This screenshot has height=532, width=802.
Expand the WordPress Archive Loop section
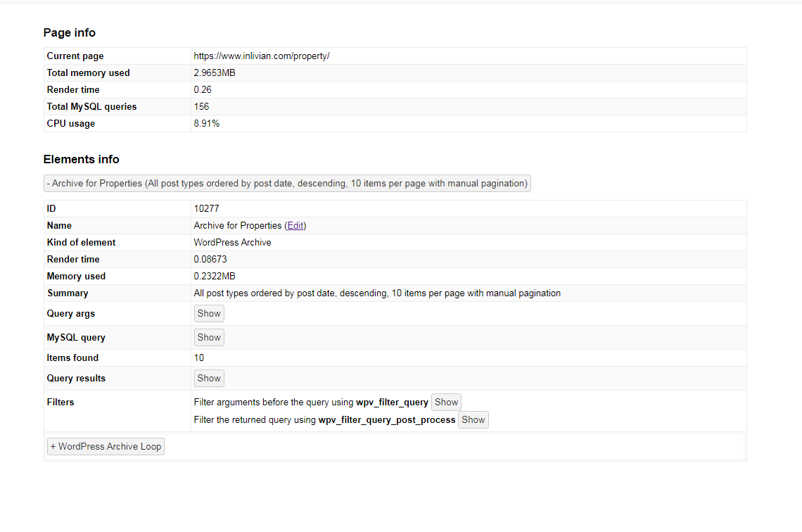106,446
